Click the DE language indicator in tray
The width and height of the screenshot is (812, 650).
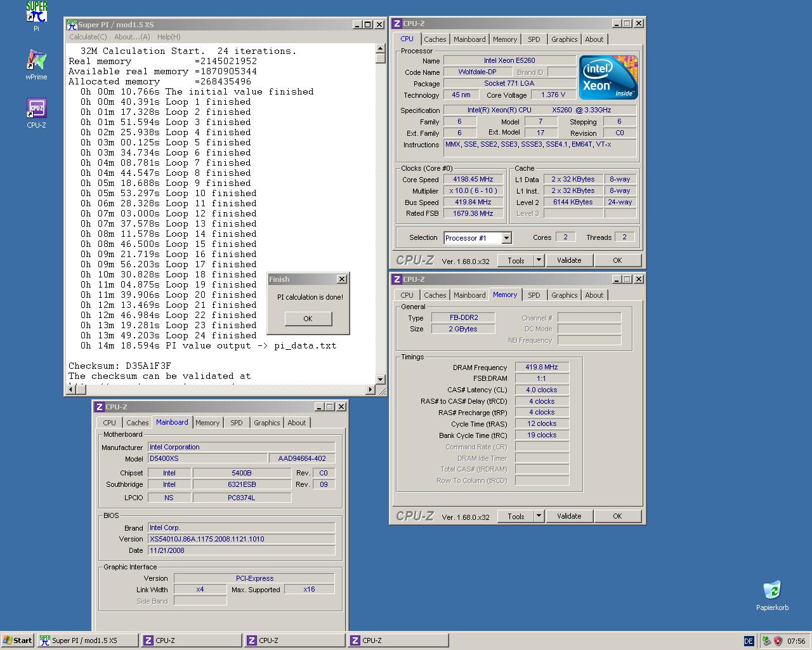point(748,641)
